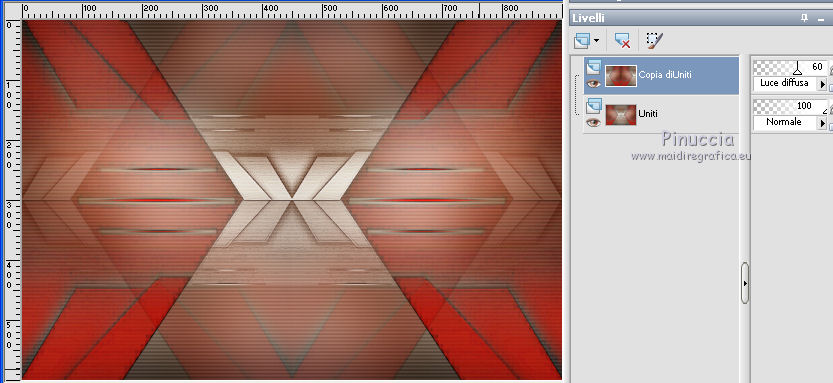Screen dimensions: 833x383
Task: Click the Delete Layer icon
Action: tap(622, 40)
